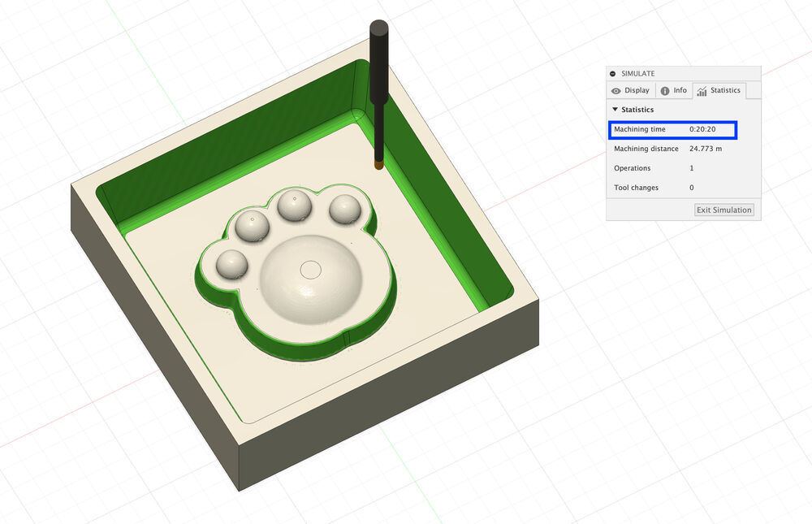Click the Exit Simulation button
Image resolution: width=812 pixels, height=524 pixels.
click(x=724, y=210)
